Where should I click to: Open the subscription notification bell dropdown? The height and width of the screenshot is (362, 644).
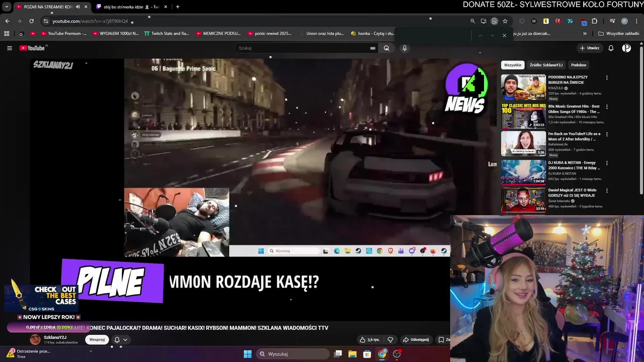tap(121, 340)
